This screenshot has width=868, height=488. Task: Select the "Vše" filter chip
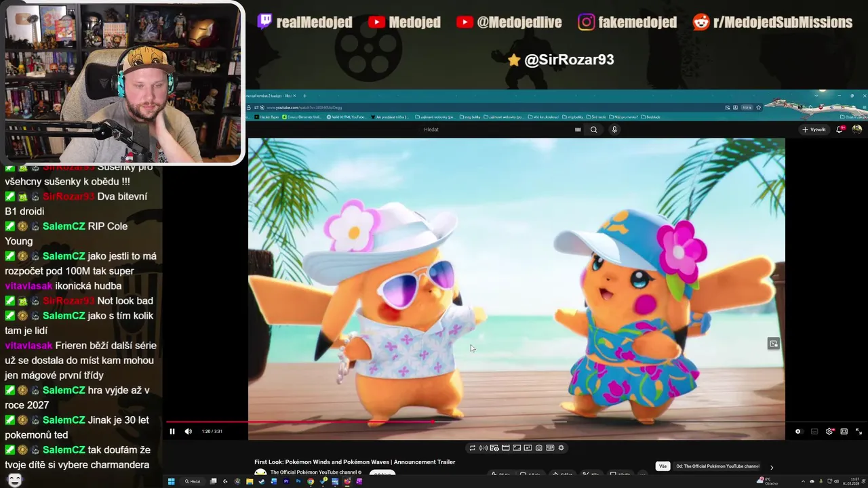[663, 466]
